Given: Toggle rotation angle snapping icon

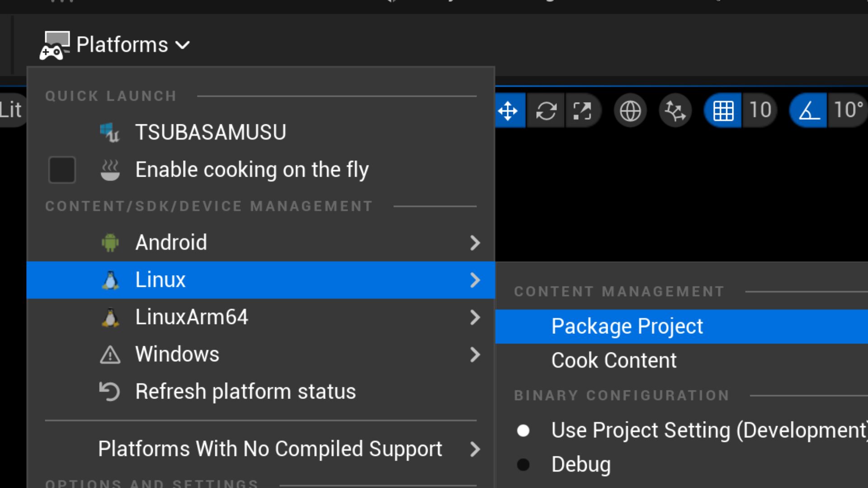Looking at the screenshot, I should [x=808, y=111].
